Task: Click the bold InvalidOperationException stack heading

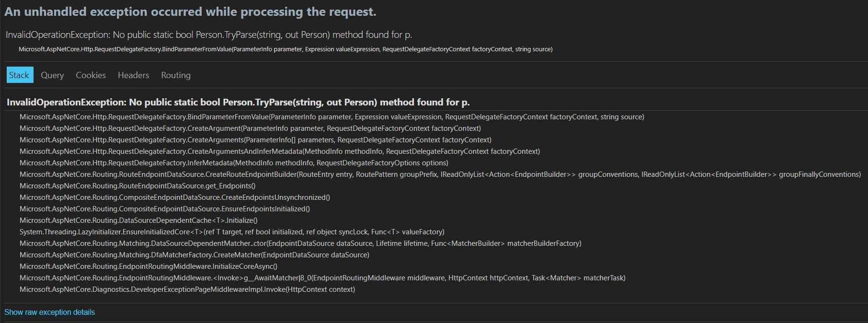Action: [x=238, y=102]
